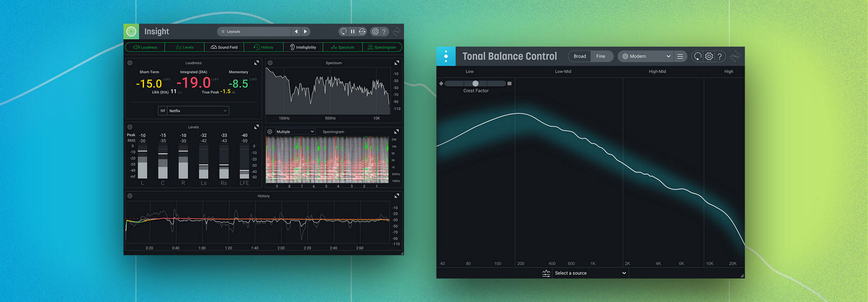Click the Low band label

(x=470, y=72)
